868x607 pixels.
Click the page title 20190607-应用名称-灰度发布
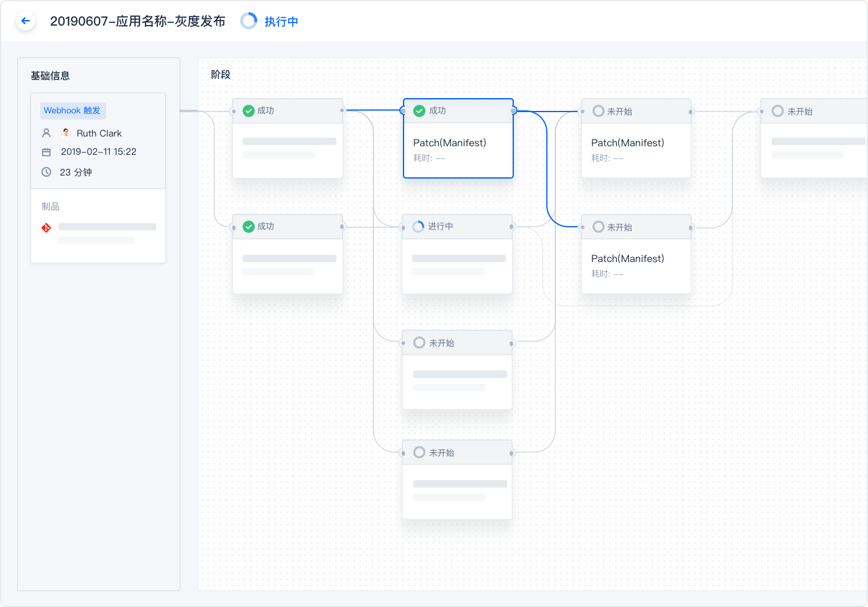(138, 21)
